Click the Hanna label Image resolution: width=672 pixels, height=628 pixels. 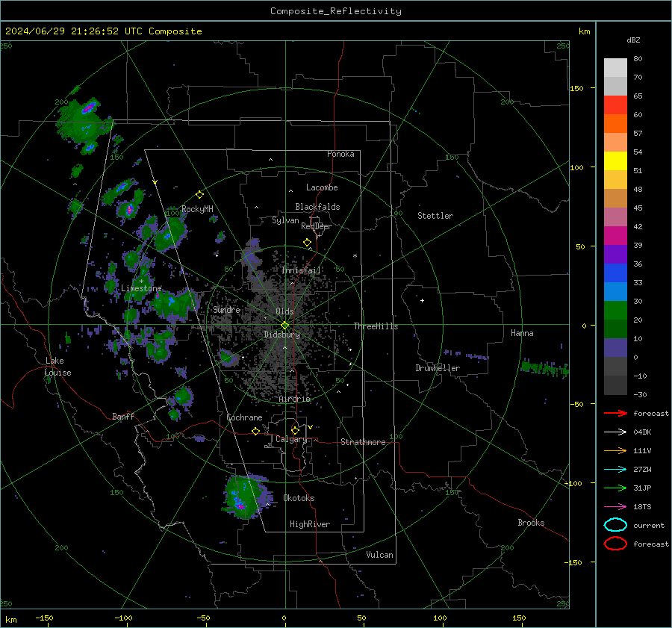tap(522, 333)
